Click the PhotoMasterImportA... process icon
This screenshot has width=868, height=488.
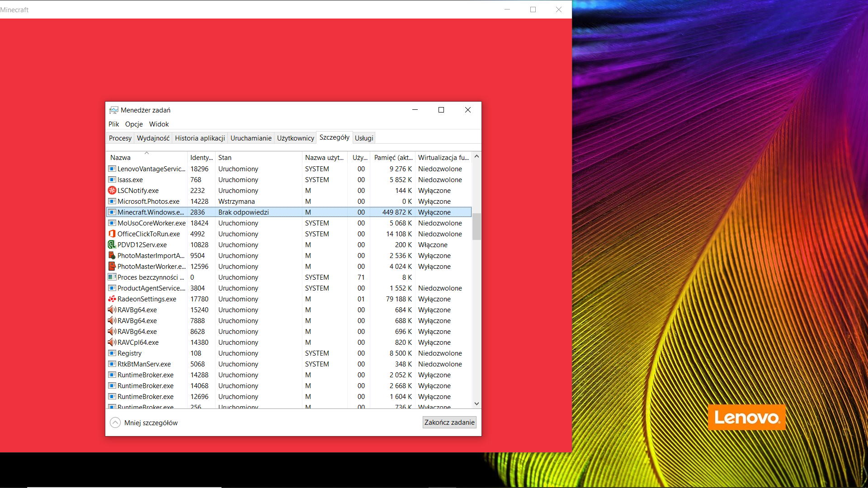click(x=112, y=256)
